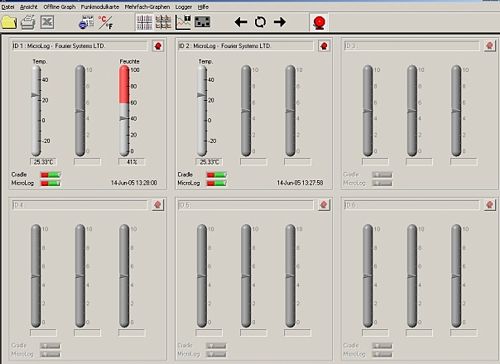Viewport: 500px width, 364px height.
Task: Click the Excel export icon
Action: tap(47, 22)
